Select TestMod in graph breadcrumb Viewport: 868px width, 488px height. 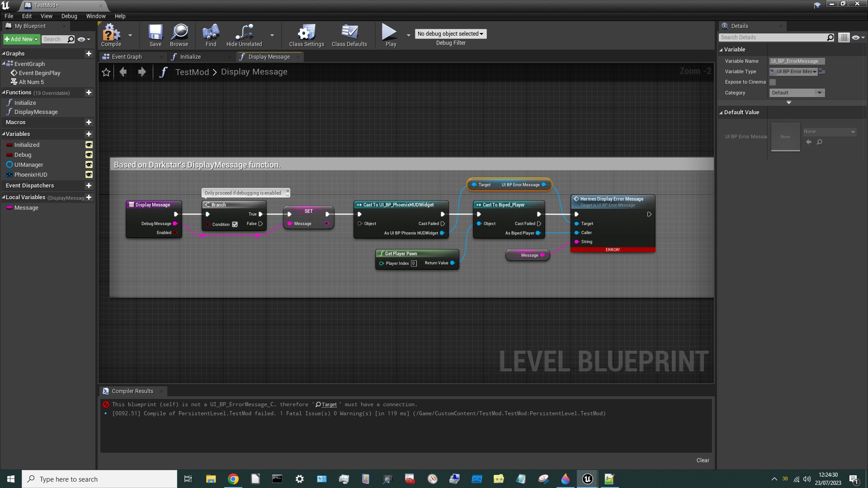(x=192, y=72)
